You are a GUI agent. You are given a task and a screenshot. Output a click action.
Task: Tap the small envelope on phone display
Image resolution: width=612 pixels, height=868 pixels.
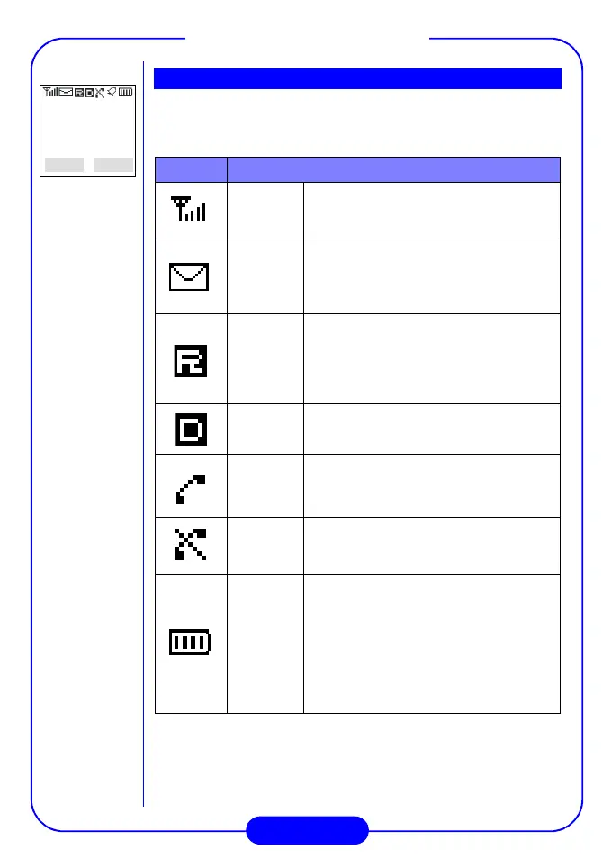click(66, 92)
